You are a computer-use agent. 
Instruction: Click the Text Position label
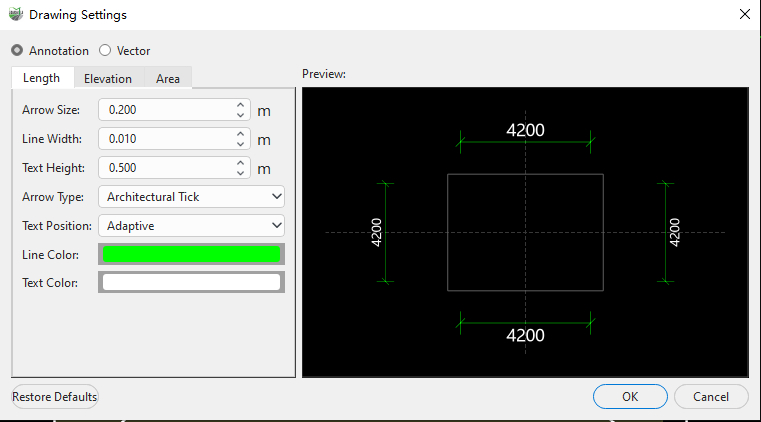point(57,226)
